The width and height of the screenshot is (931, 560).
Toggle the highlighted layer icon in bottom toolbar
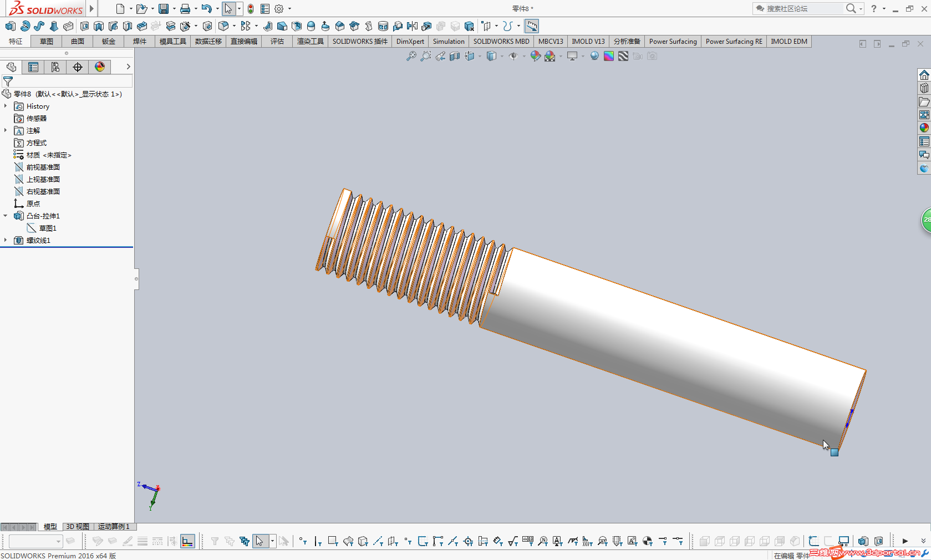[x=188, y=541]
